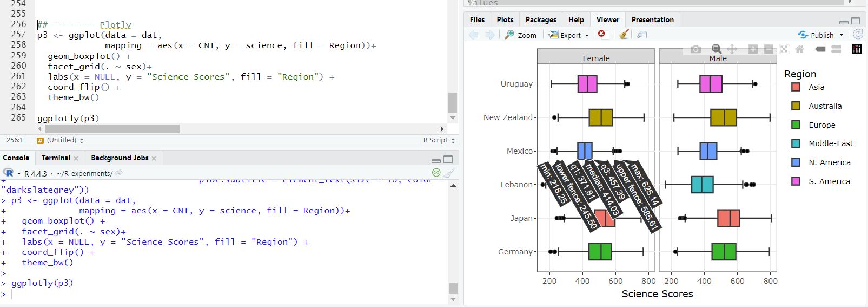Select the Plotly pan tool
This screenshot has height=307, width=868.
pyautogui.click(x=732, y=49)
